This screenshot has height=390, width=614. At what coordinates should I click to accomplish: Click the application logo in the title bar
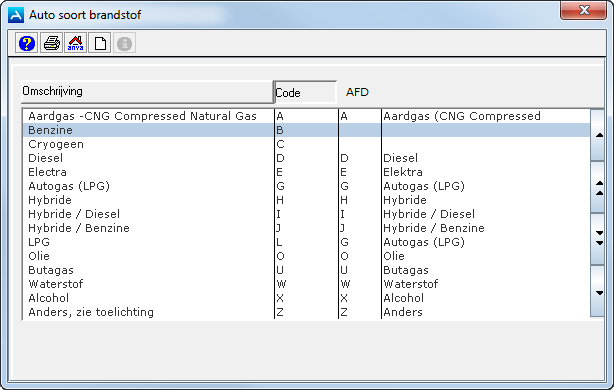pos(16,15)
